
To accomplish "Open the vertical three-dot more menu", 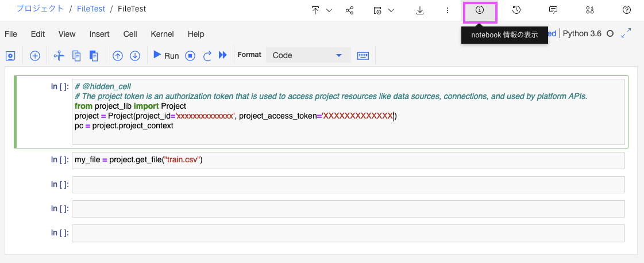I will click(448, 11).
